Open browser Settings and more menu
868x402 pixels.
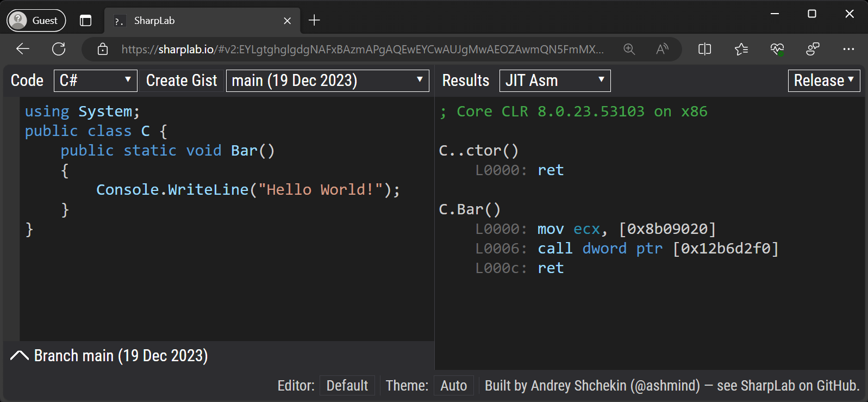click(x=848, y=49)
